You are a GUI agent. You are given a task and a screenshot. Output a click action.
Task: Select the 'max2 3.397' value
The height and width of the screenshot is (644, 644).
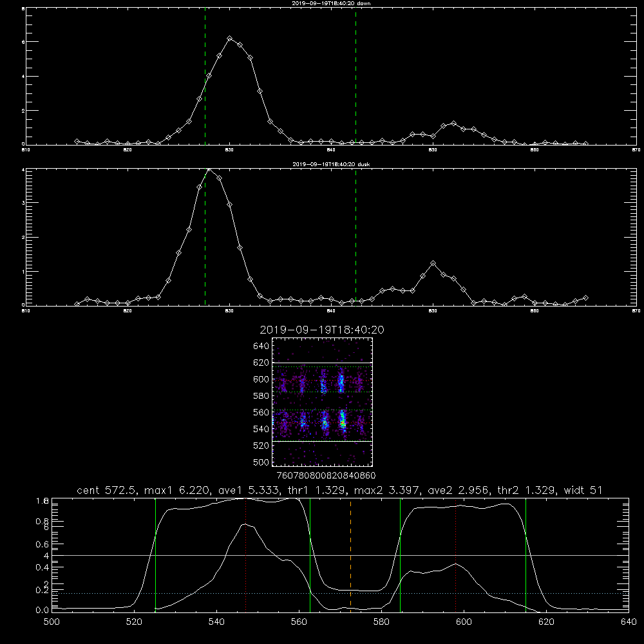(x=387, y=490)
